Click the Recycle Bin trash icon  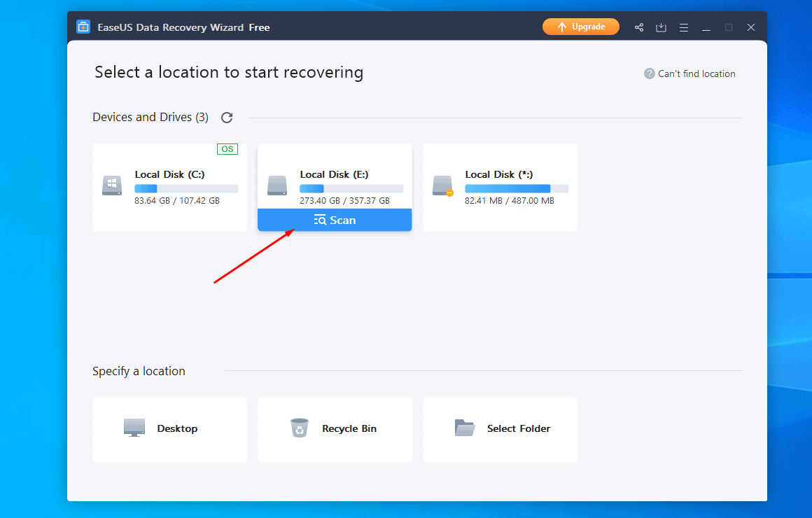pyautogui.click(x=300, y=428)
